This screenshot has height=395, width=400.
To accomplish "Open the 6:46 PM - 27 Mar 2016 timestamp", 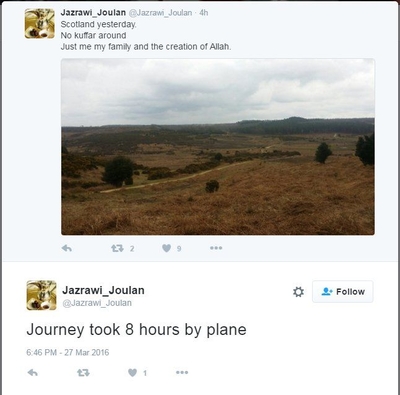I will tap(68, 352).
